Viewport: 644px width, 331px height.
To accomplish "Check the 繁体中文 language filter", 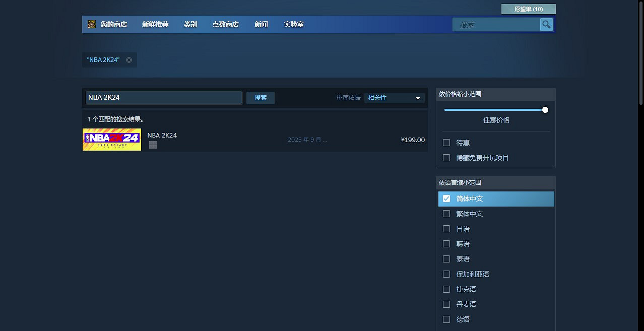I will point(446,214).
